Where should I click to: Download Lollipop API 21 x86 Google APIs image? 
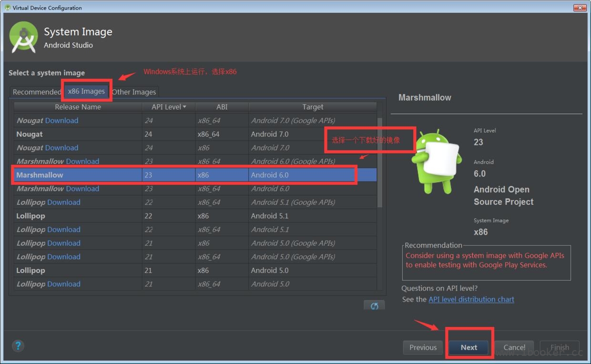click(x=64, y=243)
